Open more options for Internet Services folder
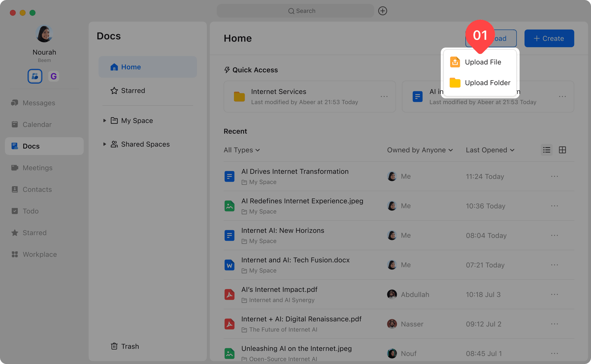The image size is (591, 364). 384,96
